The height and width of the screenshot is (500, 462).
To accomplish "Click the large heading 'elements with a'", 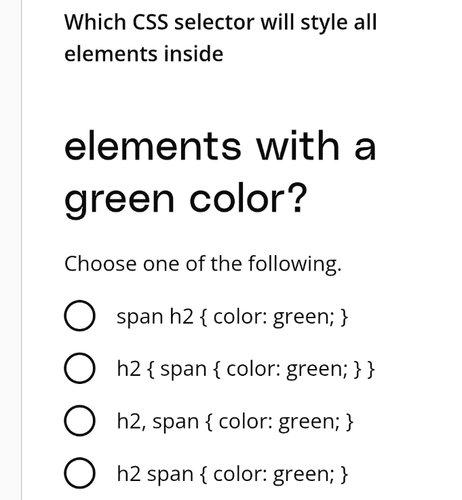I will [220, 146].
